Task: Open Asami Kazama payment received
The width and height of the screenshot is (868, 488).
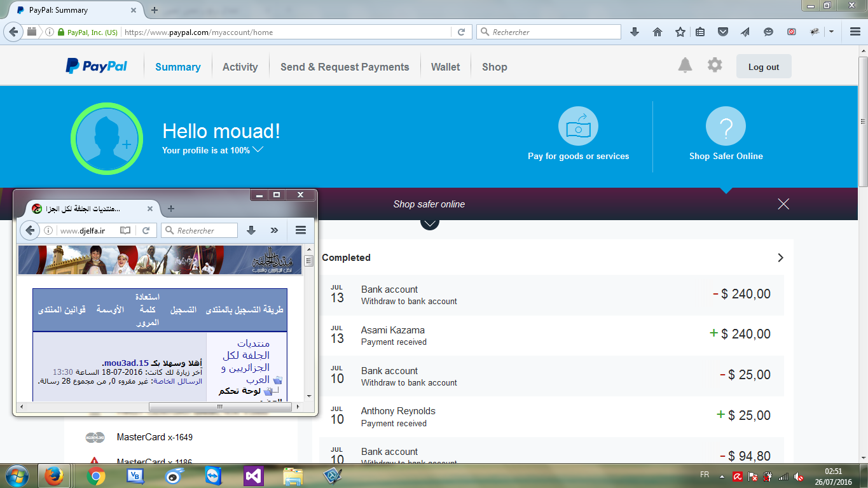Action: click(551, 335)
